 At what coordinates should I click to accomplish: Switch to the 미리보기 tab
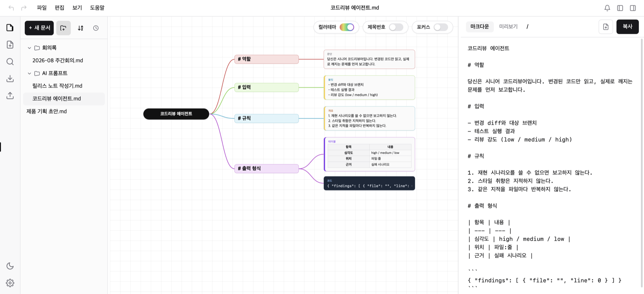[x=508, y=26]
